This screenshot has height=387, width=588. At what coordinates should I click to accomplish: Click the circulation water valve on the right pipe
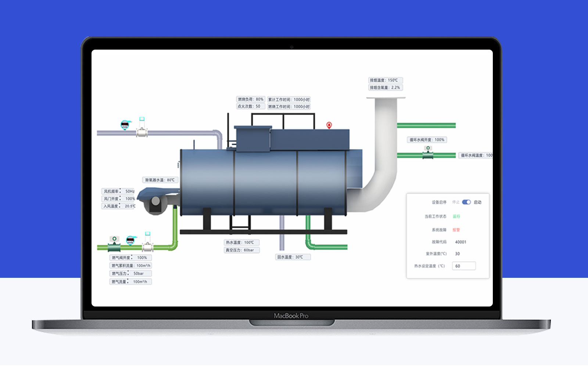pos(428,153)
